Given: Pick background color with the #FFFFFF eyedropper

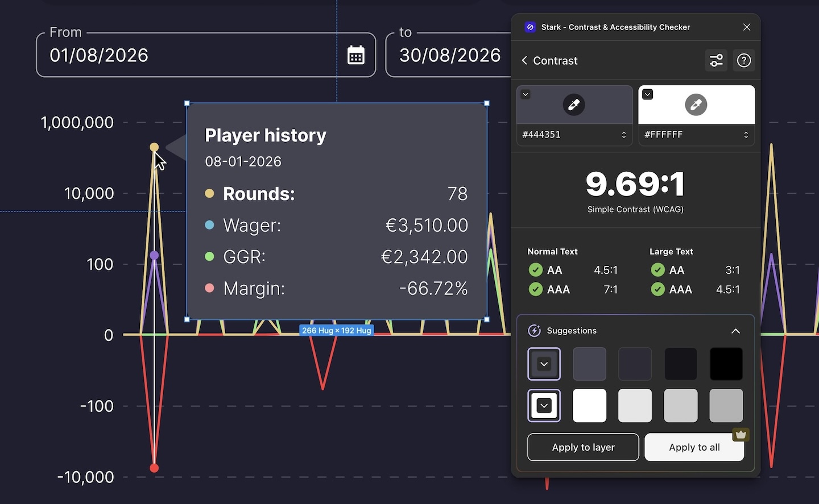Looking at the screenshot, I should pos(696,105).
